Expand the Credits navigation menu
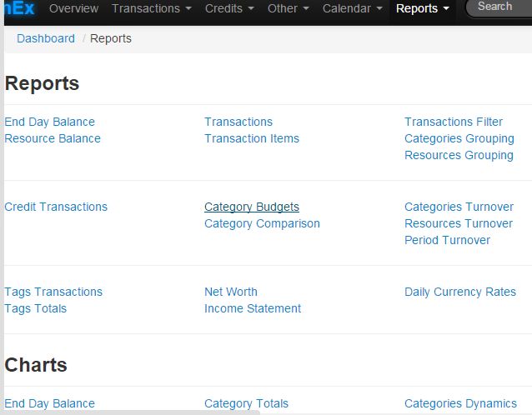The image size is (532, 415). 229,8
